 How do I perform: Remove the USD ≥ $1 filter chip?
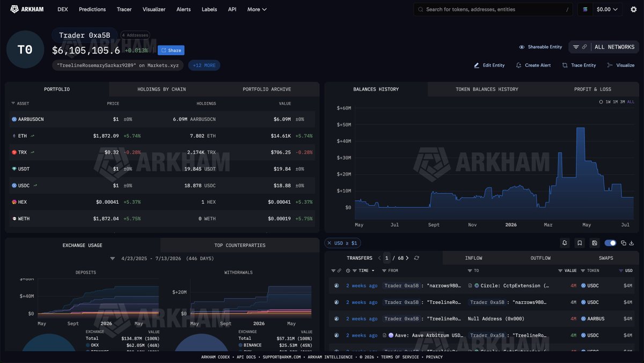tap(330, 243)
